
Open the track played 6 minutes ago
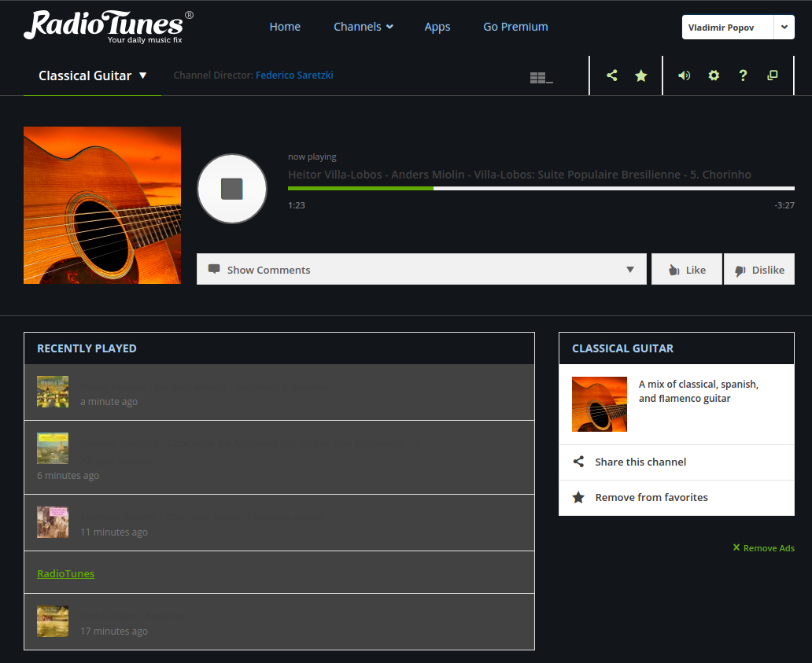(279, 458)
